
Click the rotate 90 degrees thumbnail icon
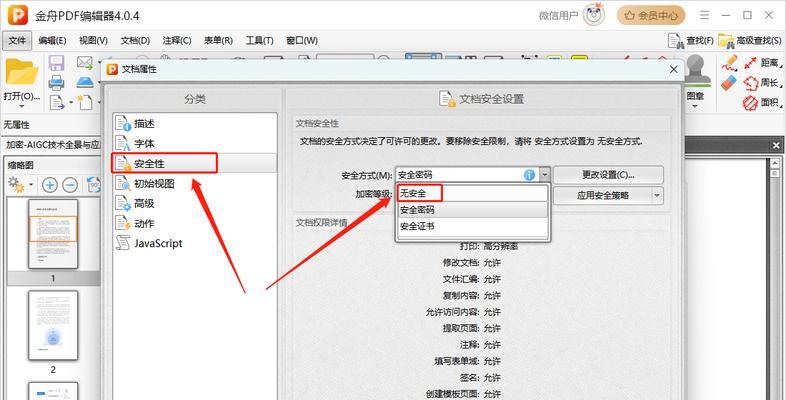[x=94, y=185]
